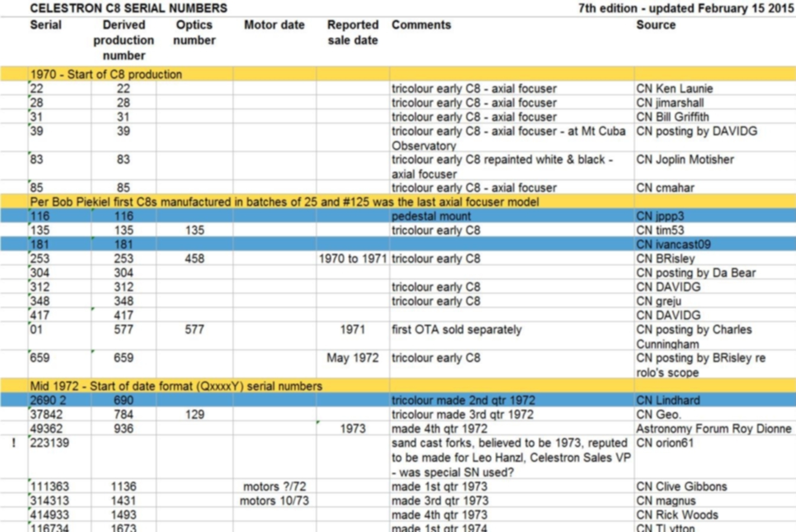Screen dimensions: 796x532
Task: Click derived number '936' cell
Action: (x=124, y=429)
